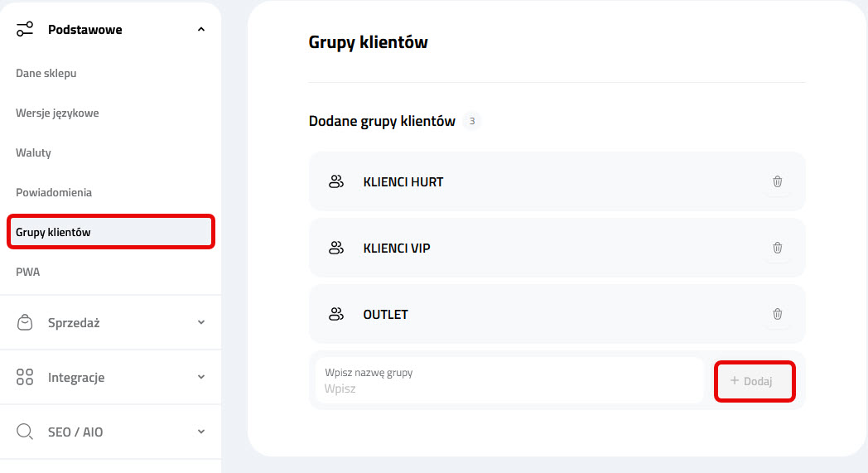Screen dimensions: 868x473
Task: Open Wersje językowe settings
Action: (57, 113)
